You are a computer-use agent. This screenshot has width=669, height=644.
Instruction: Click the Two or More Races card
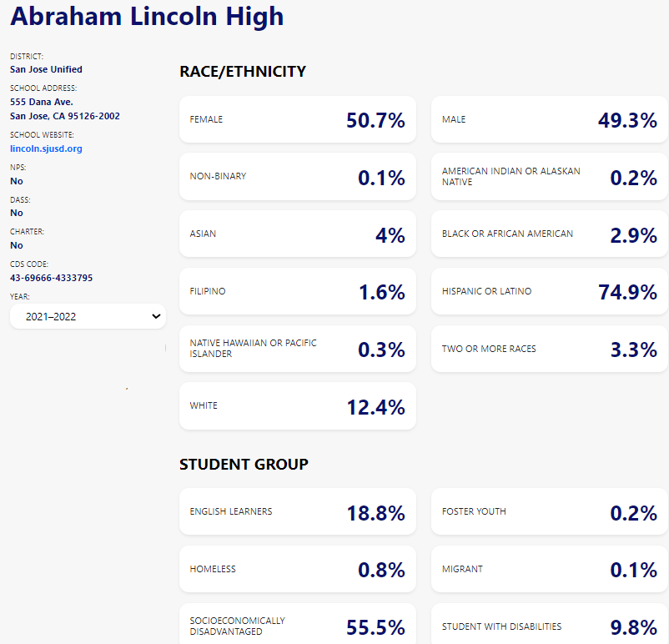(549, 349)
